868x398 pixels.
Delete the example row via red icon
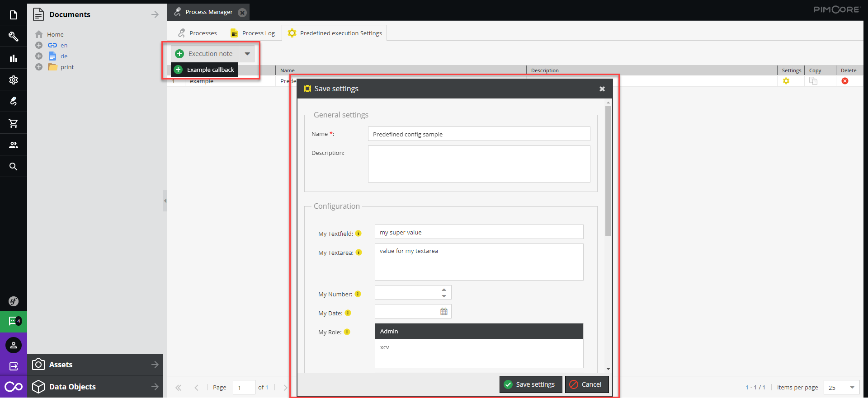tap(845, 81)
